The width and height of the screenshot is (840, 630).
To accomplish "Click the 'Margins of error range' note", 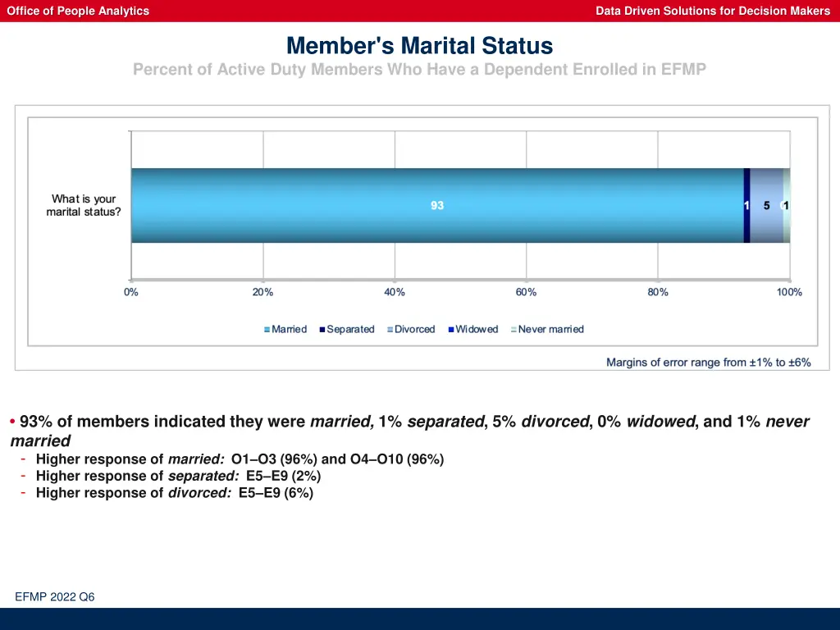I will 709,363.
